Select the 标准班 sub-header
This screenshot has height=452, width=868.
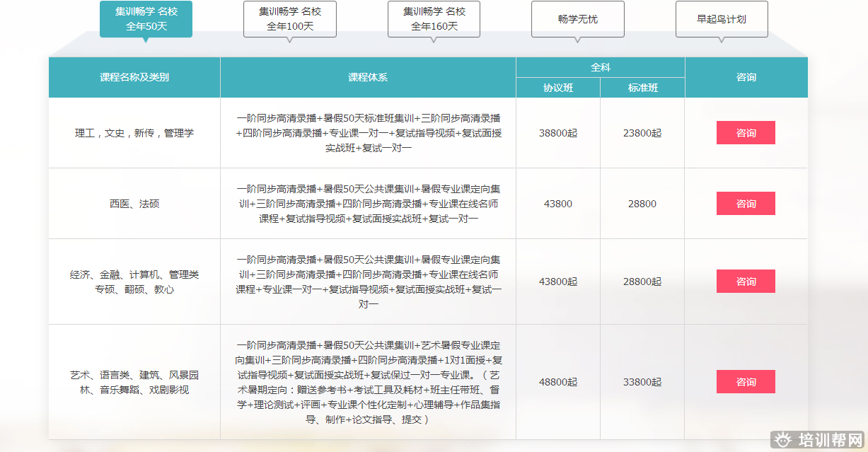pyautogui.click(x=642, y=88)
